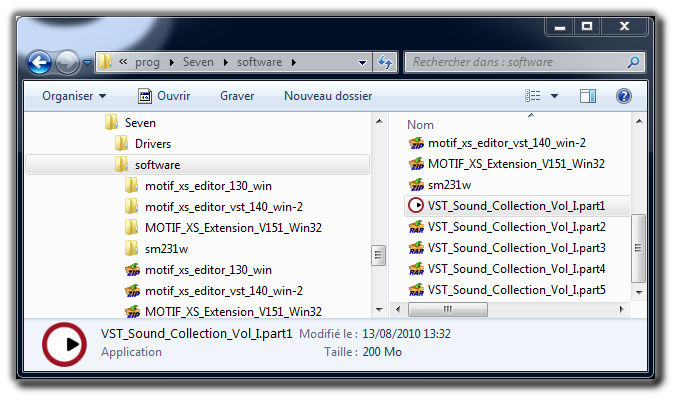Click the Nom column header
The width and height of the screenshot is (681, 405).
(x=420, y=125)
